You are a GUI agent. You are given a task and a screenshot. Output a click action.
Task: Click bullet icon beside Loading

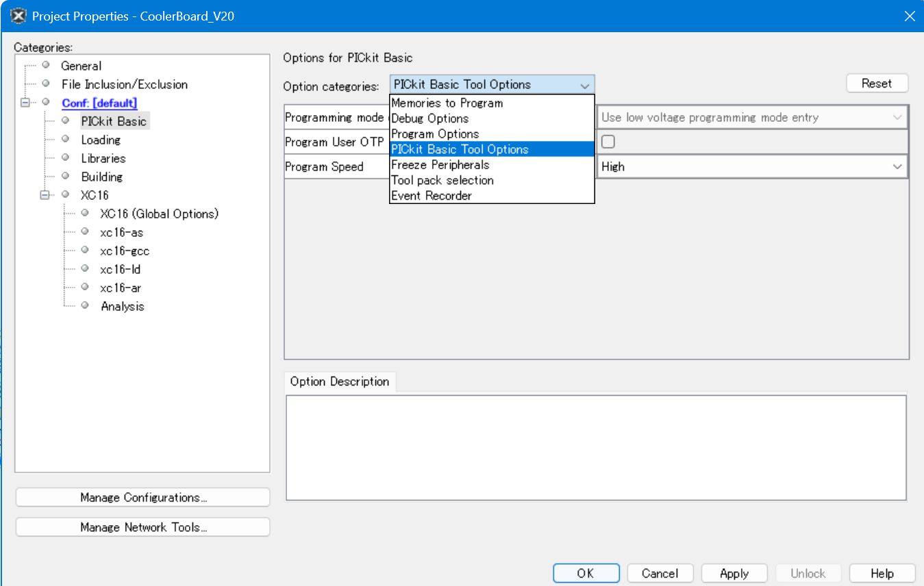click(x=65, y=139)
